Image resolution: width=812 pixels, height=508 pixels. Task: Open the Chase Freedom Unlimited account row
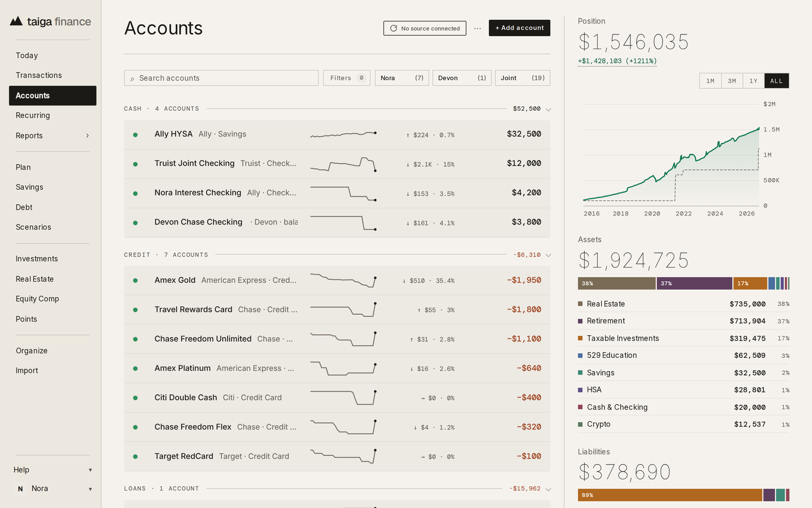(337, 339)
